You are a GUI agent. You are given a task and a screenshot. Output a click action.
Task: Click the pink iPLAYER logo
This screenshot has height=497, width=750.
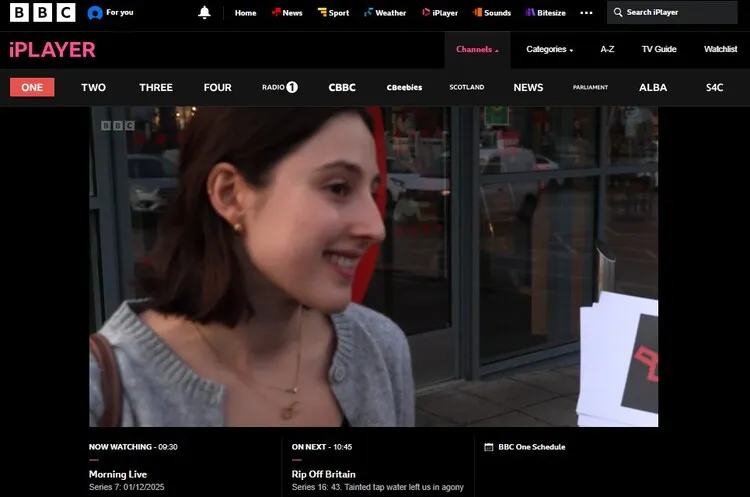click(x=53, y=50)
